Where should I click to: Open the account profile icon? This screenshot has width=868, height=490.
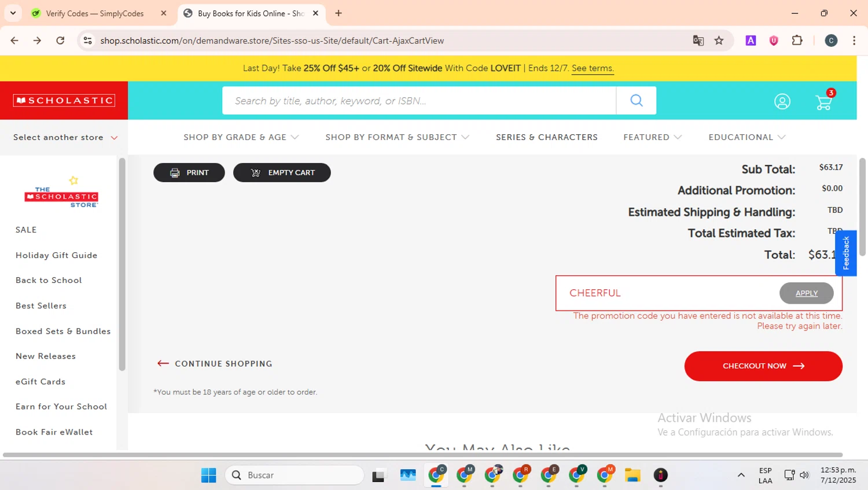[x=782, y=102]
